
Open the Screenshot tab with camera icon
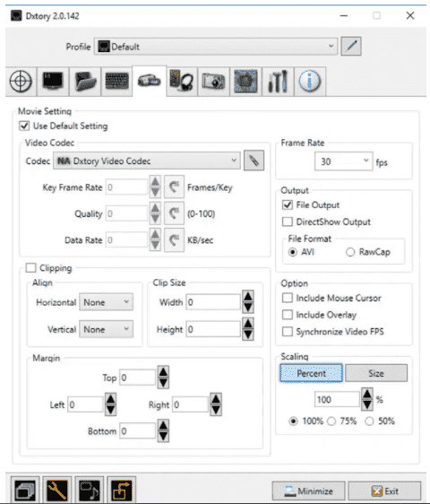click(214, 82)
